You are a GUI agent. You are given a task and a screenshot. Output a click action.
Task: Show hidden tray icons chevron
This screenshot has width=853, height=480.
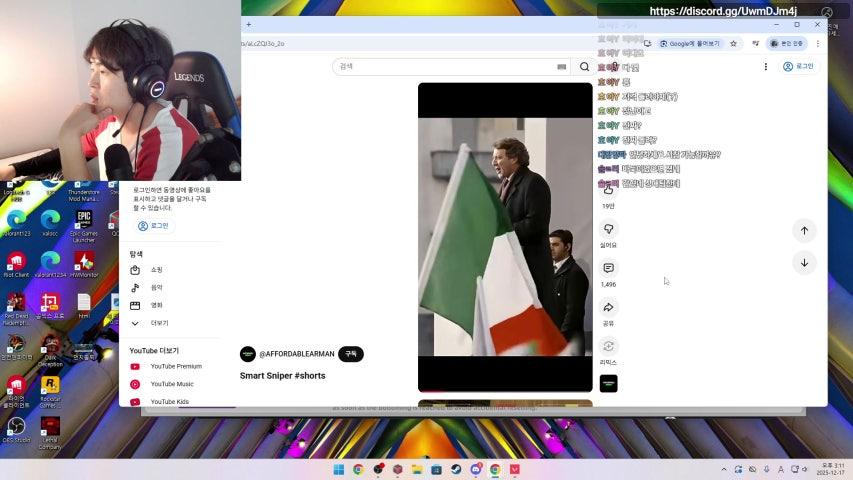tap(724, 469)
